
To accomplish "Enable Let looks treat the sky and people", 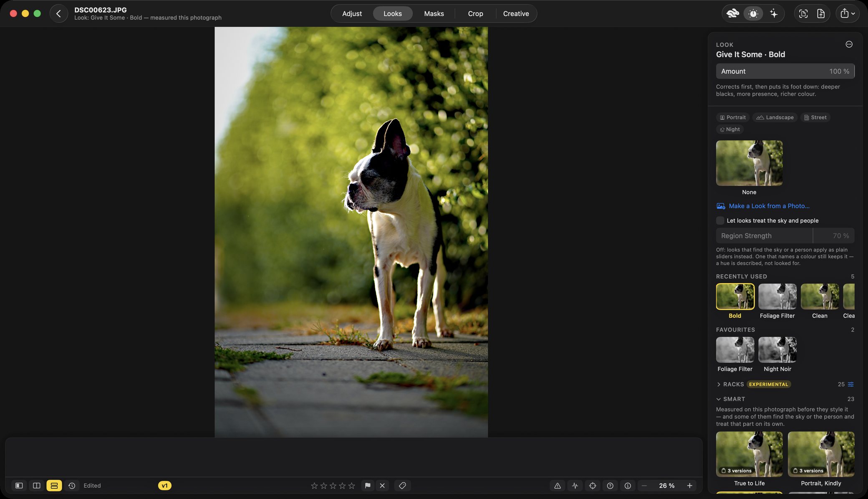I will (720, 220).
